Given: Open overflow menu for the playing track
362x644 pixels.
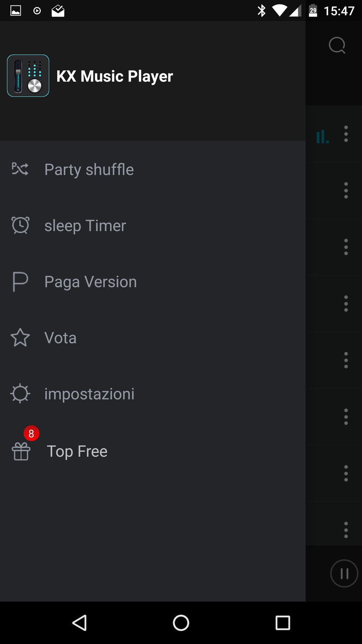Looking at the screenshot, I should tap(346, 134).
